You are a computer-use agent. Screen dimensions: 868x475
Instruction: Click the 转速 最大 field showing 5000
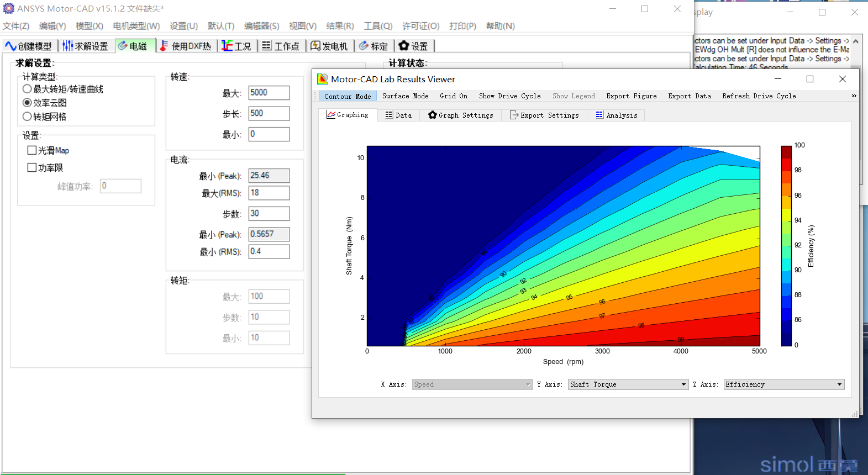[x=269, y=93]
